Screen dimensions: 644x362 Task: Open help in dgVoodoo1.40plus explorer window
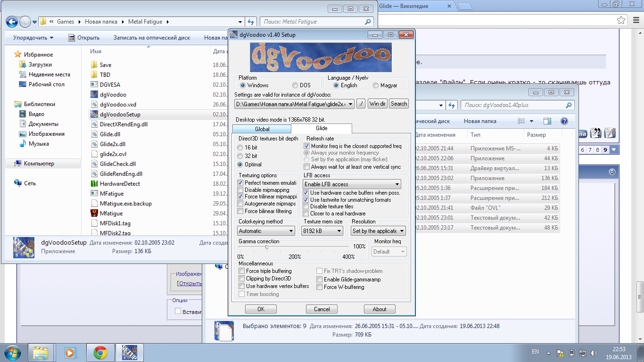tap(564, 121)
